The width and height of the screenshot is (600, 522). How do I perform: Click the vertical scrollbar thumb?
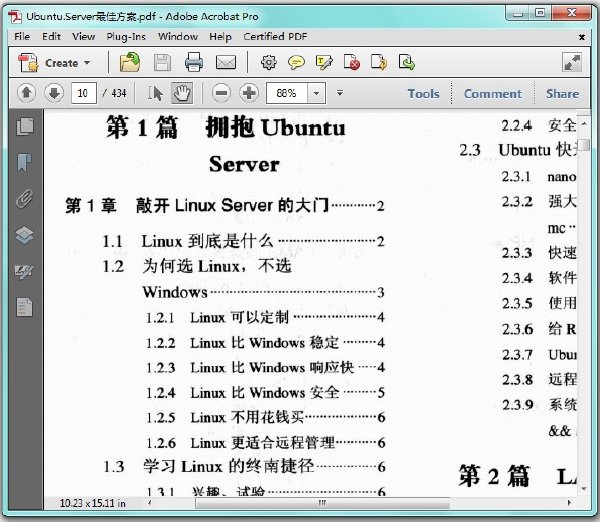point(584,145)
